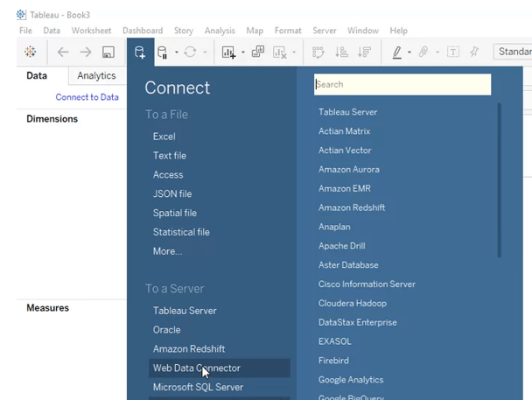Click the Sort descending icon
This screenshot has width=532, height=407.
(x=364, y=52)
